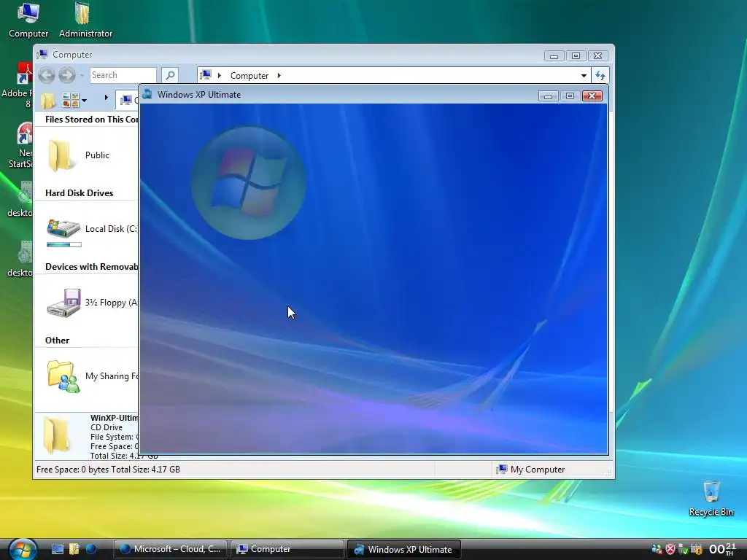The width and height of the screenshot is (747, 560).
Task: Open the Computer desktop icon
Action: [x=28, y=20]
